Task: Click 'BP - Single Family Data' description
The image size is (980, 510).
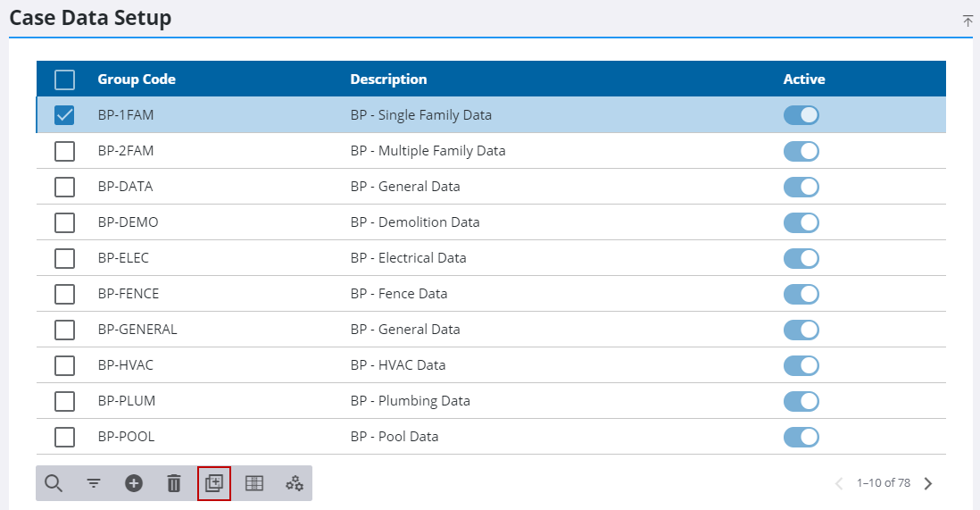Action: coord(420,115)
